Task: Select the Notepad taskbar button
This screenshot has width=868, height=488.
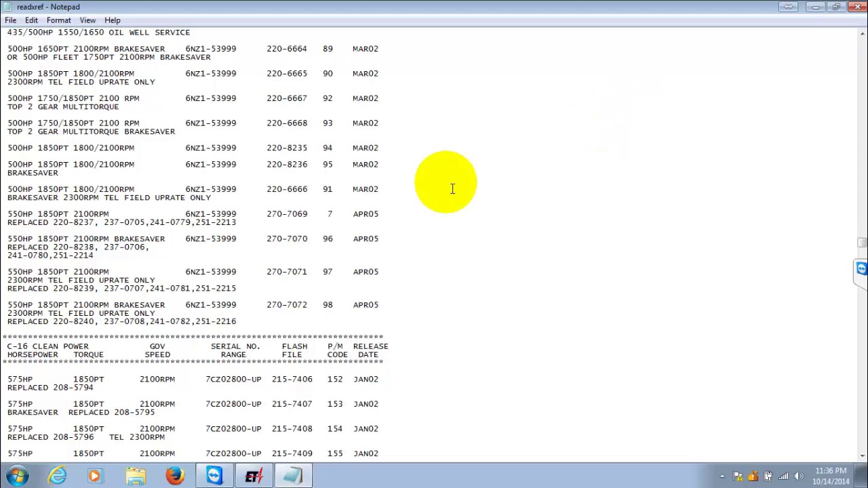Action: coord(293,476)
